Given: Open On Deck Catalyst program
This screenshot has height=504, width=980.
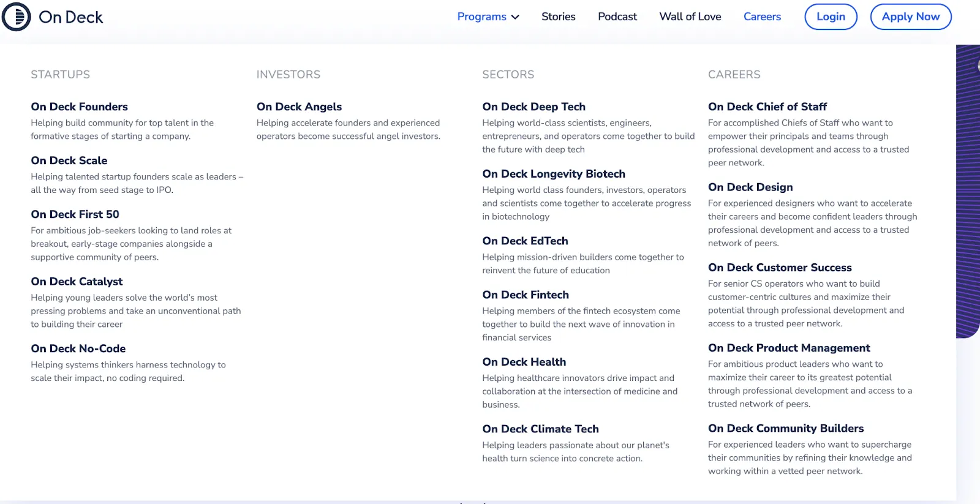Looking at the screenshot, I should tap(77, 281).
